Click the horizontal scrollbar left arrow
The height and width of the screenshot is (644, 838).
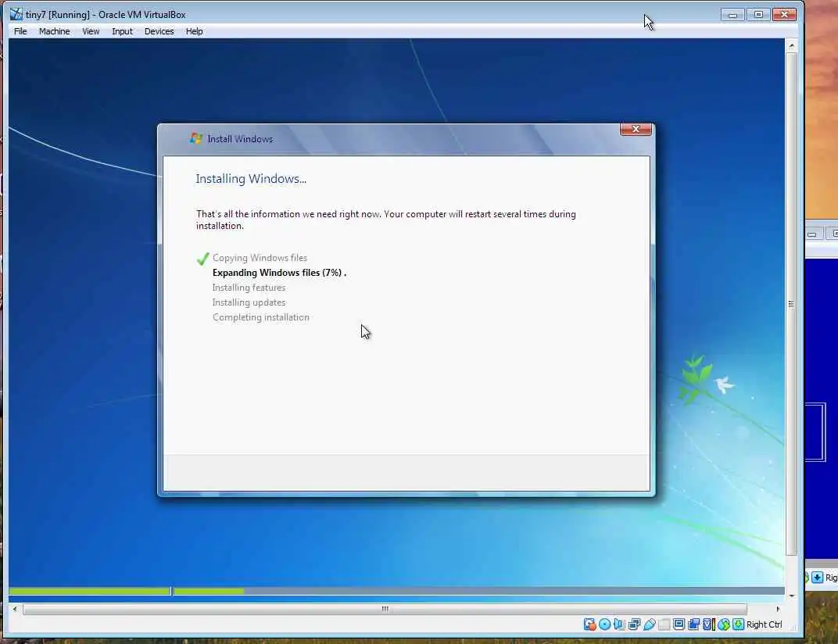(15, 610)
